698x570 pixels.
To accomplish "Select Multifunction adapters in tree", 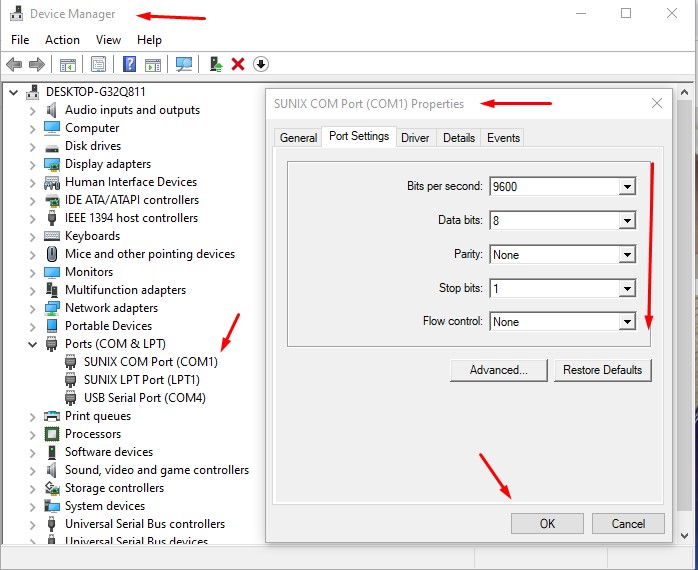I will (x=126, y=290).
